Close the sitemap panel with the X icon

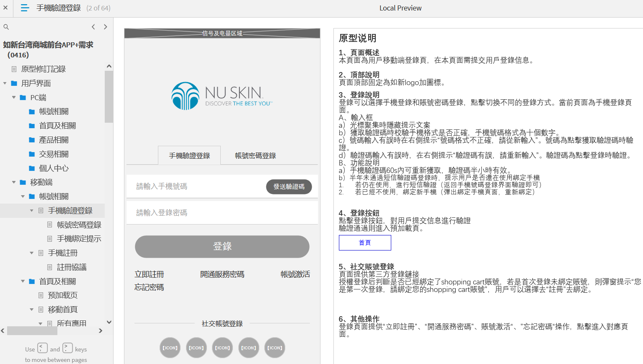(x=5, y=8)
